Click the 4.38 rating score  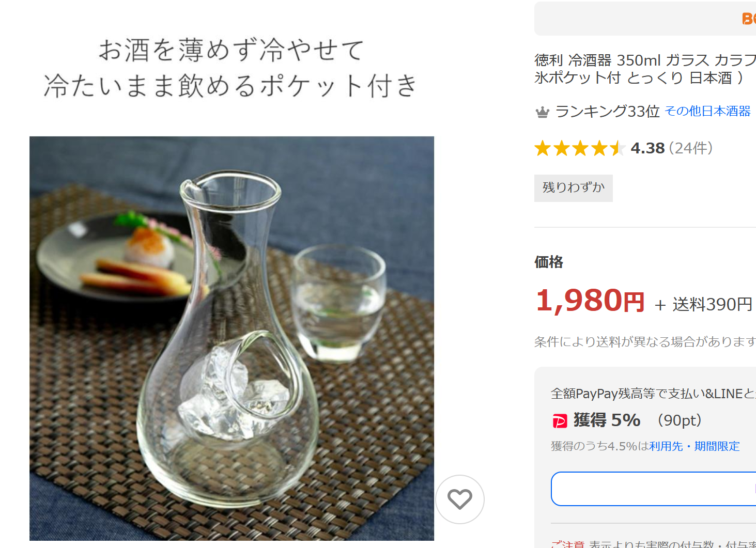(x=647, y=148)
